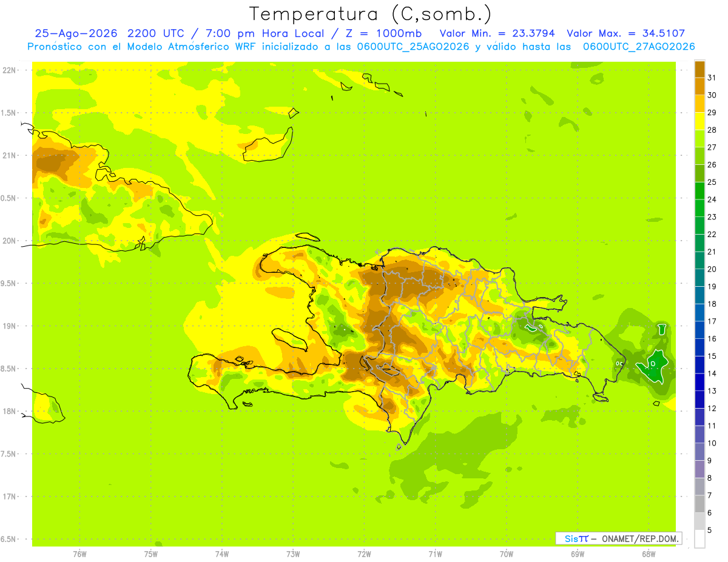Click the legend value '17'

(x=712, y=321)
